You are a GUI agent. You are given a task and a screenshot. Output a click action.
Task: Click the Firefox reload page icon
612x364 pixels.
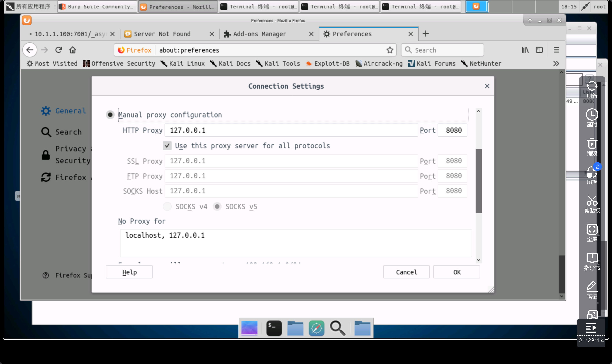[59, 50]
